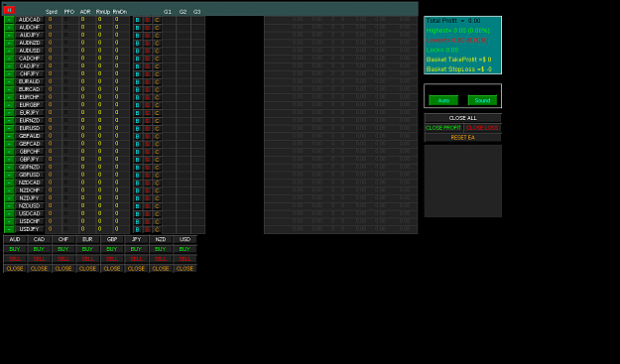Click the NZDCHF pair label

pos(30,190)
